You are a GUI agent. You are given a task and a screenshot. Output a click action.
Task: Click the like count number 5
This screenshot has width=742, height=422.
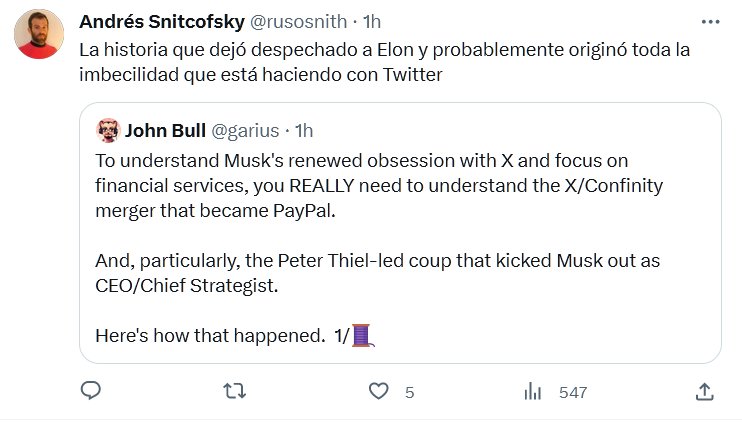click(x=409, y=392)
